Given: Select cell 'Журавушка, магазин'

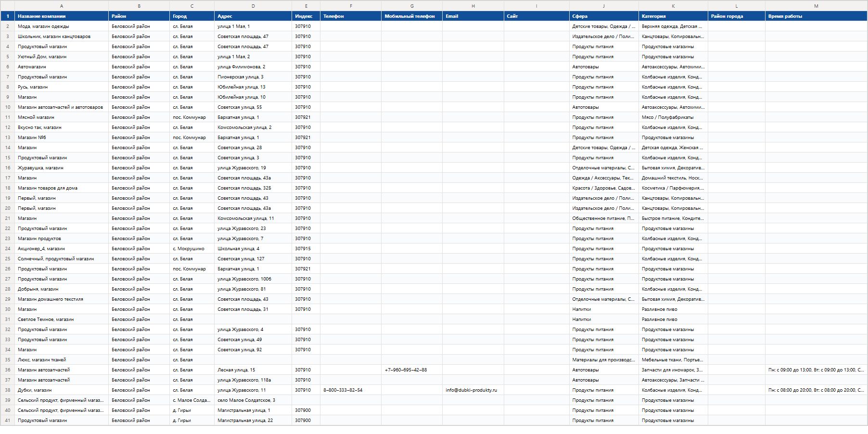Looking at the screenshot, I should click(x=62, y=168).
